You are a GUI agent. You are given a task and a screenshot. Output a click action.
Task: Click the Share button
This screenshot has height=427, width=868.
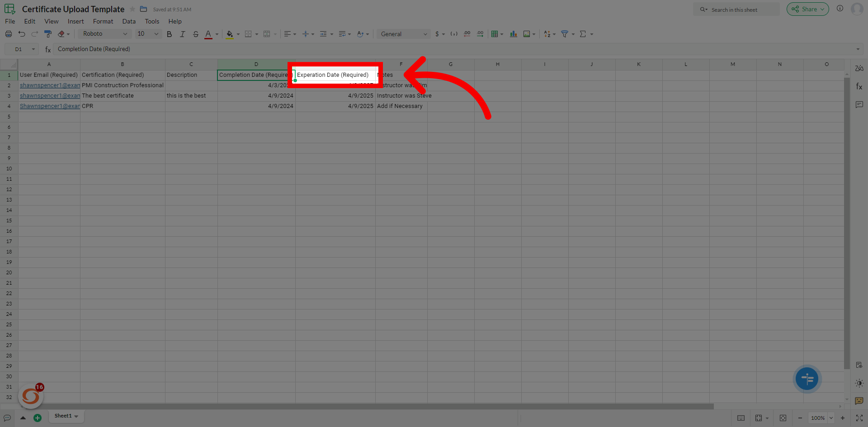pos(807,9)
